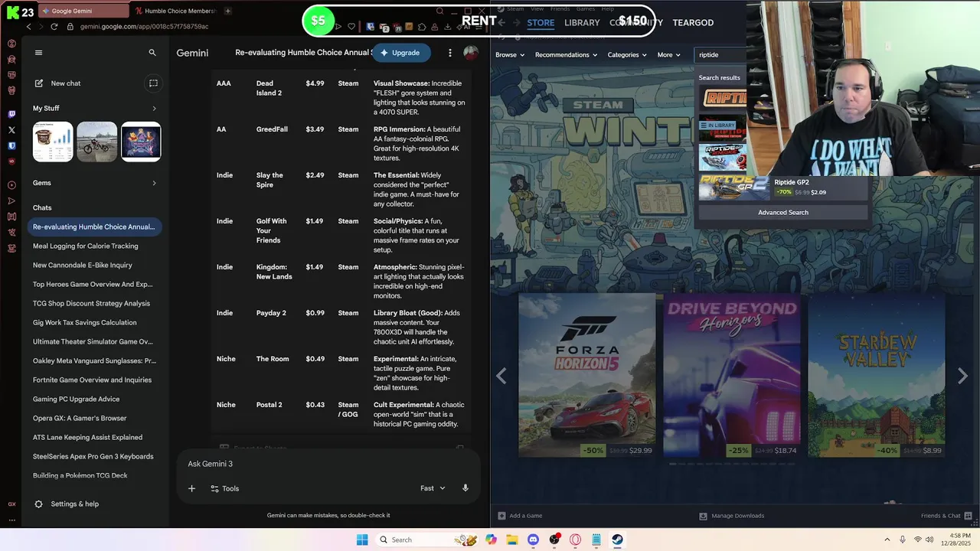Click the plus add files icon in prompt

(192, 488)
